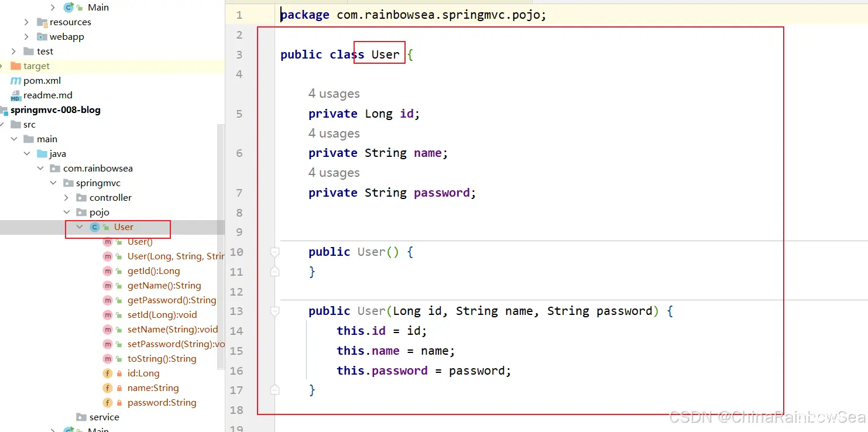
Task: Click the method icon beside getId():Long
Action: (108, 271)
